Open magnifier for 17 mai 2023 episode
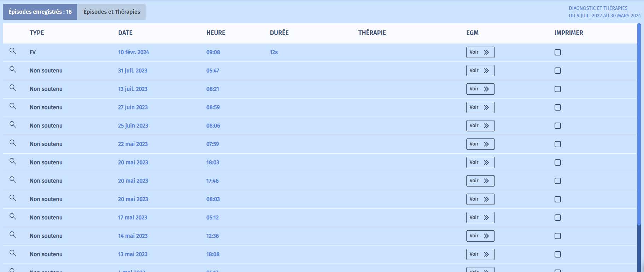 click(x=13, y=217)
